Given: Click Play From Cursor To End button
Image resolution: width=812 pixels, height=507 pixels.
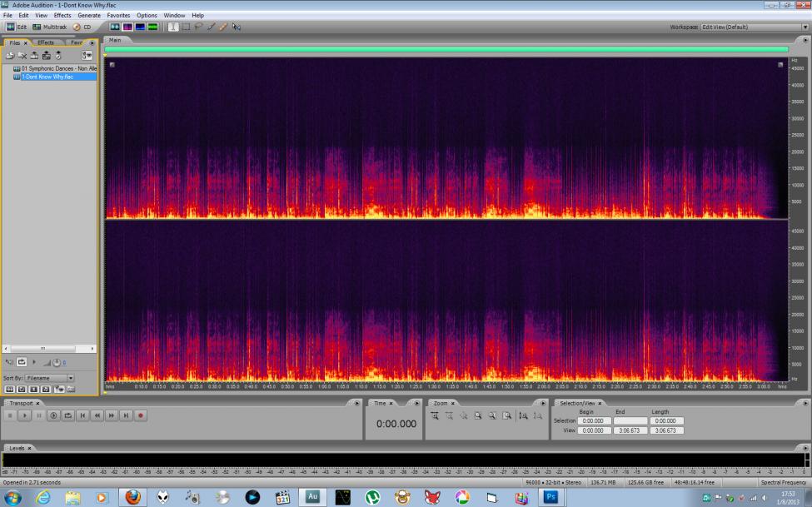Looking at the screenshot, I should 53,415.
